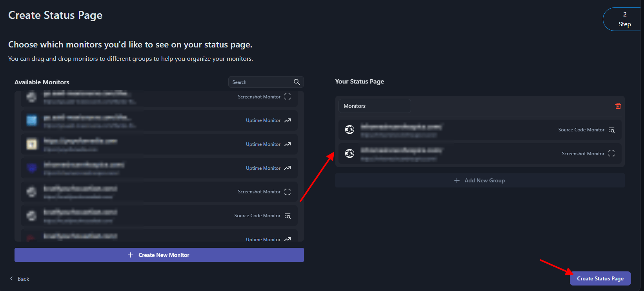The height and width of the screenshot is (291, 644).
Task: Click Source Code Monitor label in Your Status Page
Action: [581, 130]
